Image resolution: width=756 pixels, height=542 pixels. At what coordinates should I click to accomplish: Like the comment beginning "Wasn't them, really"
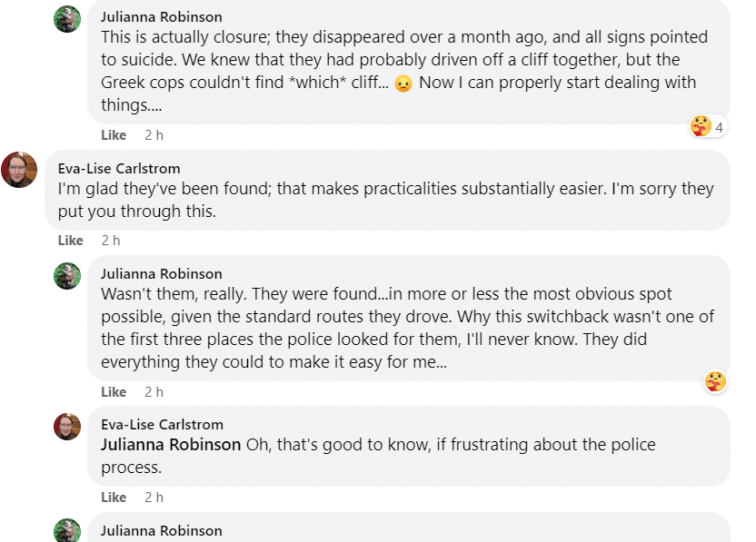(x=114, y=392)
